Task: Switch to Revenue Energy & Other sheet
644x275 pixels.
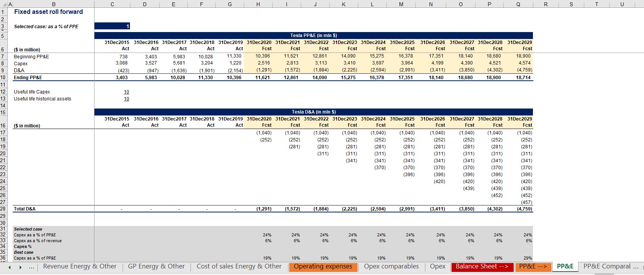Action: (x=80, y=267)
